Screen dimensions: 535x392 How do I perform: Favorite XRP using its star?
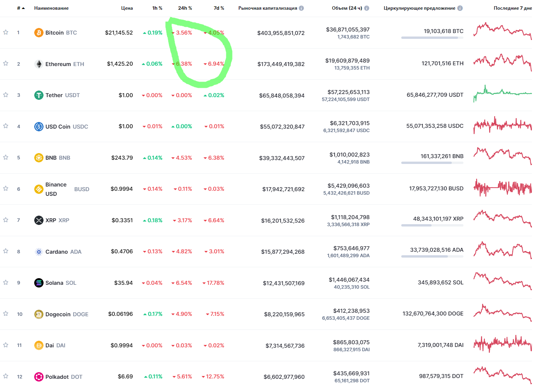[6, 220]
